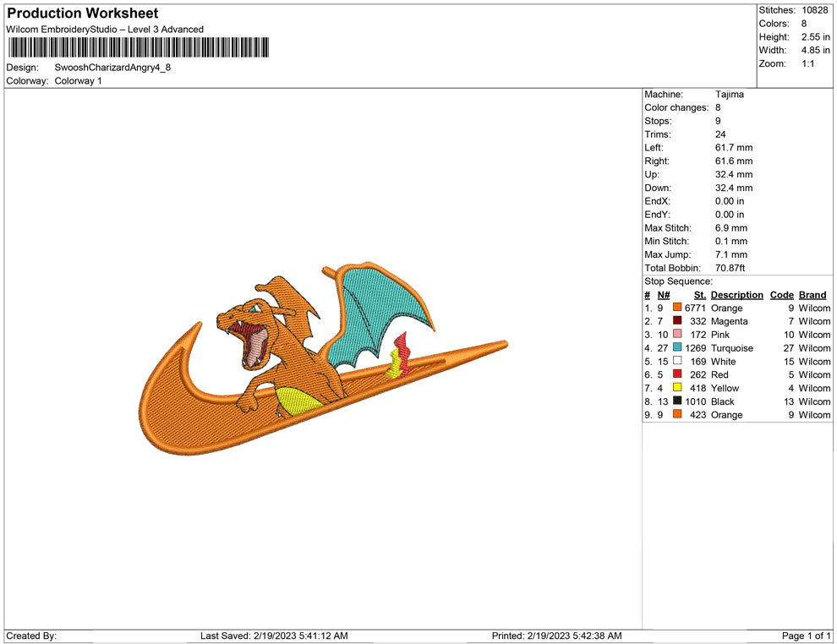Screen dimensions: 837x644
Task: Select the design name SwooshCharizardAngry4_8
Action: point(112,68)
